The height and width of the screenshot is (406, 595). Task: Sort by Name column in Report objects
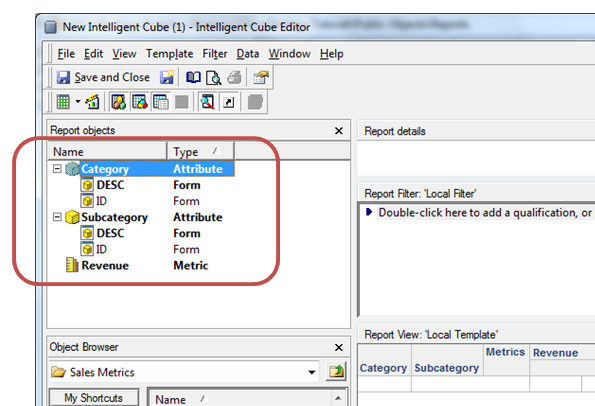pyautogui.click(x=107, y=152)
